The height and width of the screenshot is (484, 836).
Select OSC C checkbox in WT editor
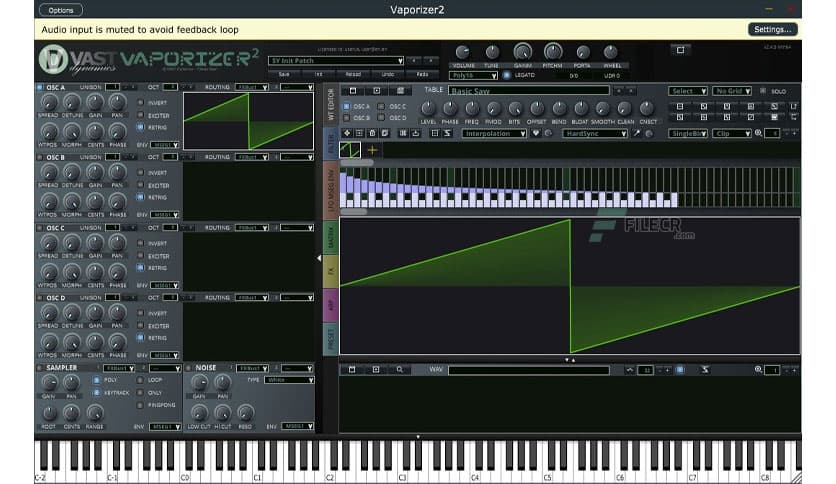(381, 107)
